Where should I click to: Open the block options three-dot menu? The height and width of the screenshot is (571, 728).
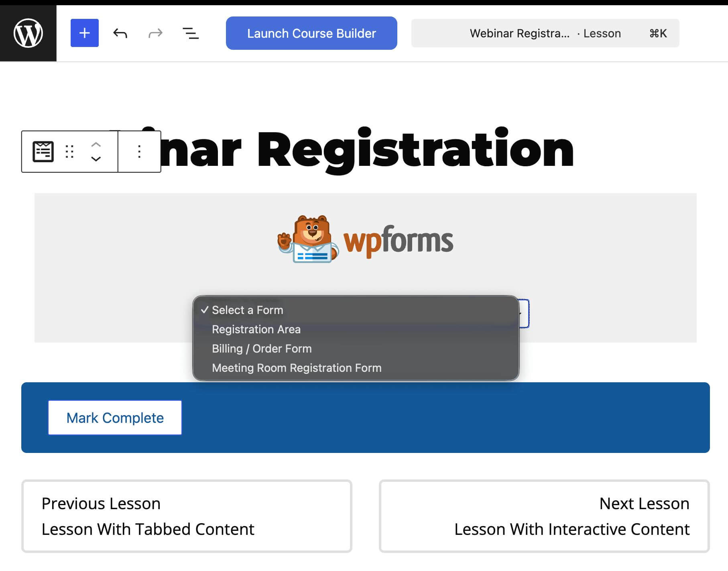[139, 151]
